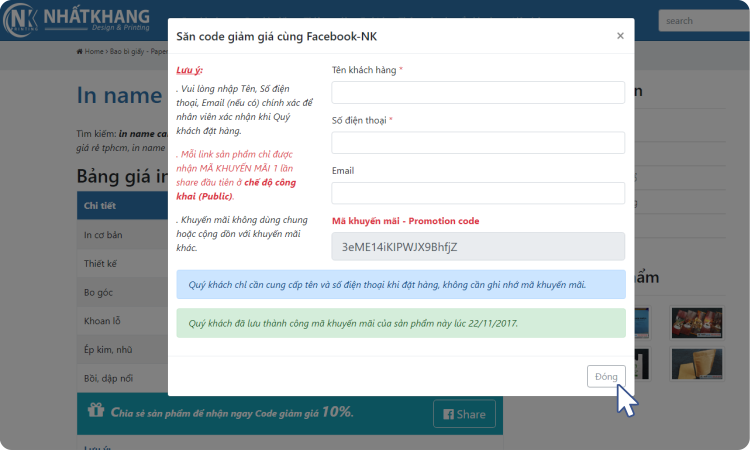The image size is (750, 450).
Task: Select the Ép kim, nhũ table row
Action: tap(122, 350)
